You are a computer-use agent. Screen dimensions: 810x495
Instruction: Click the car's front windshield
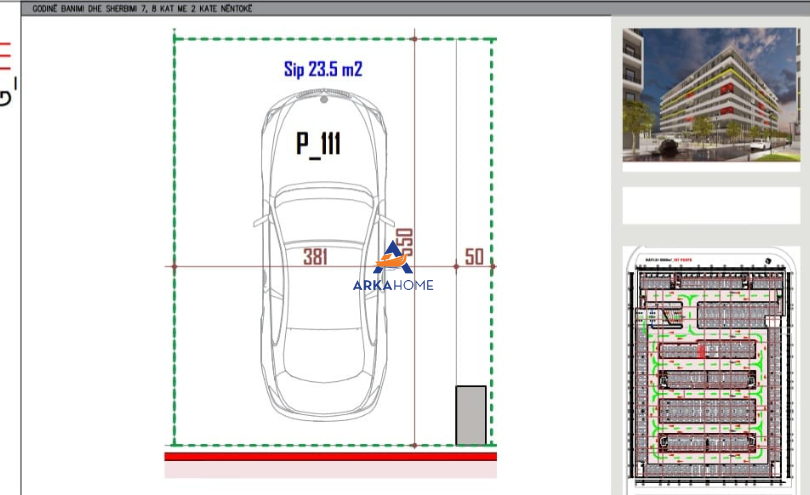(322, 208)
